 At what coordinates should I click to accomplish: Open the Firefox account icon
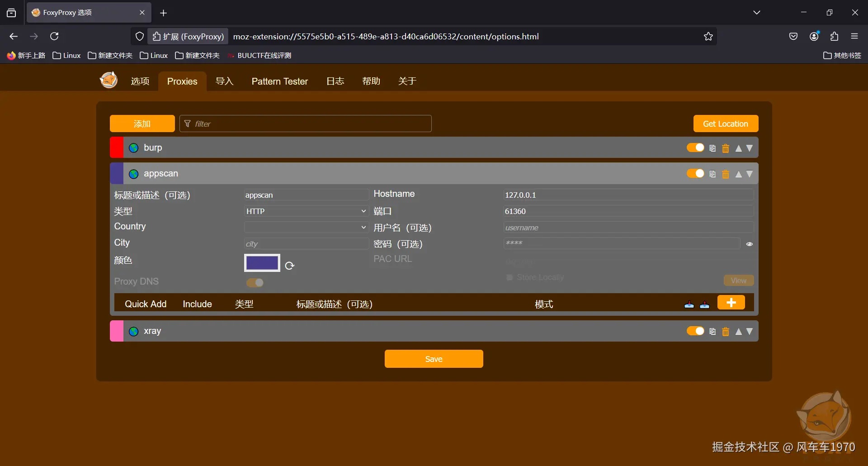pyautogui.click(x=814, y=36)
